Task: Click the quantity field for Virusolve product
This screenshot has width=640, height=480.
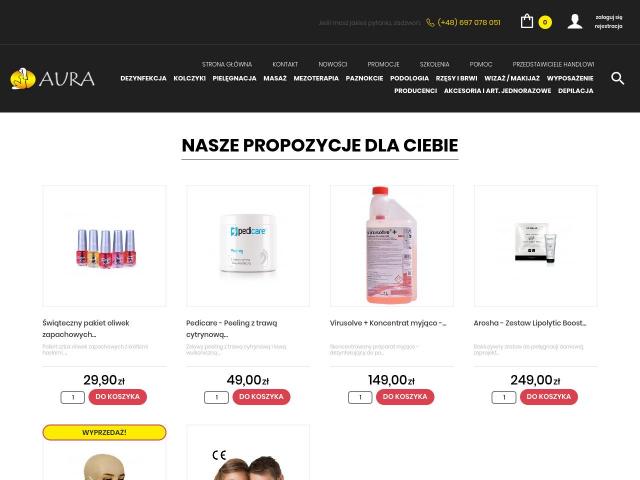Action: pos(360,397)
